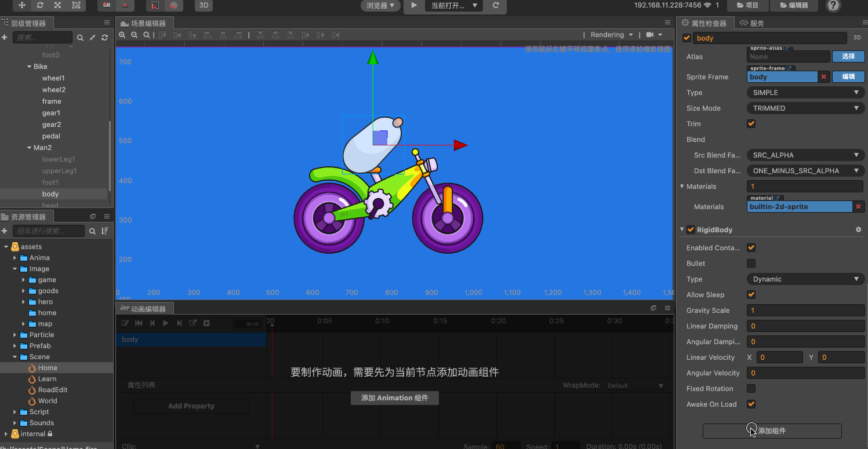This screenshot has height=449, width=868.
Task: Select the wheel1 node in hierarchy
Action: coord(53,78)
